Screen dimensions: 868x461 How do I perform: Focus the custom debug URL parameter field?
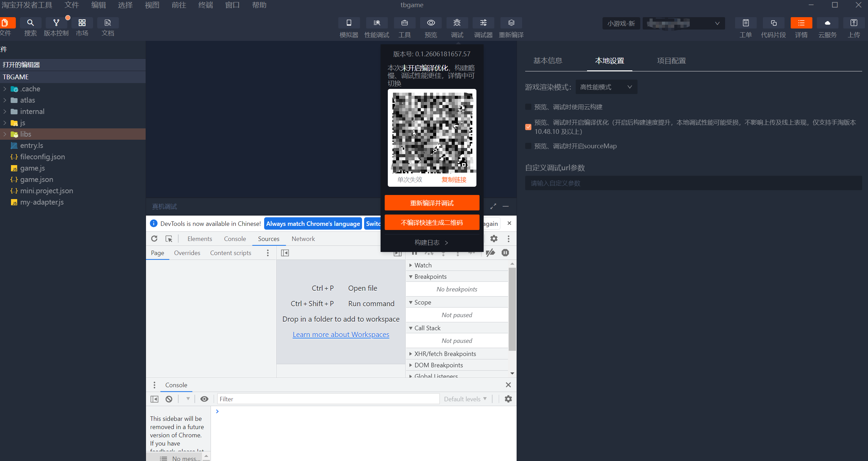(x=694, y=183)
